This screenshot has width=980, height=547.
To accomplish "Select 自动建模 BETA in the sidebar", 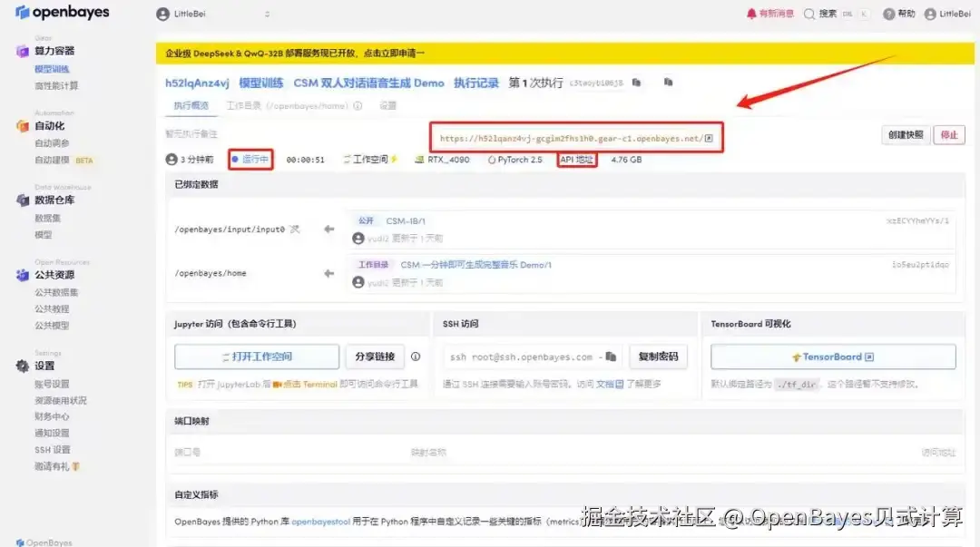I will point(64,160).
